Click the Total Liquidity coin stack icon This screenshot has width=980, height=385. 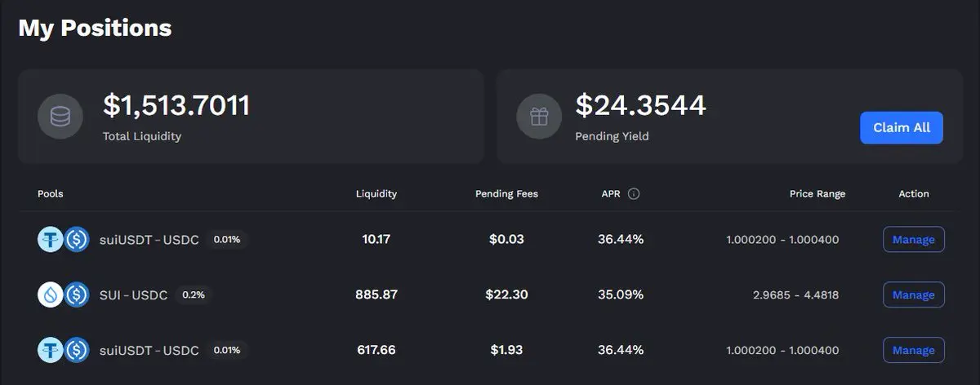point(60,117)
